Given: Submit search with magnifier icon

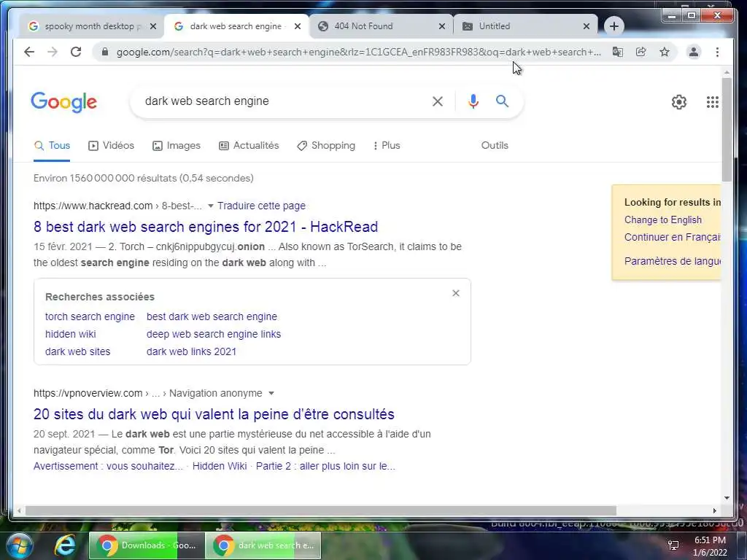Looking at the screenshot, I should click(502, 101).
